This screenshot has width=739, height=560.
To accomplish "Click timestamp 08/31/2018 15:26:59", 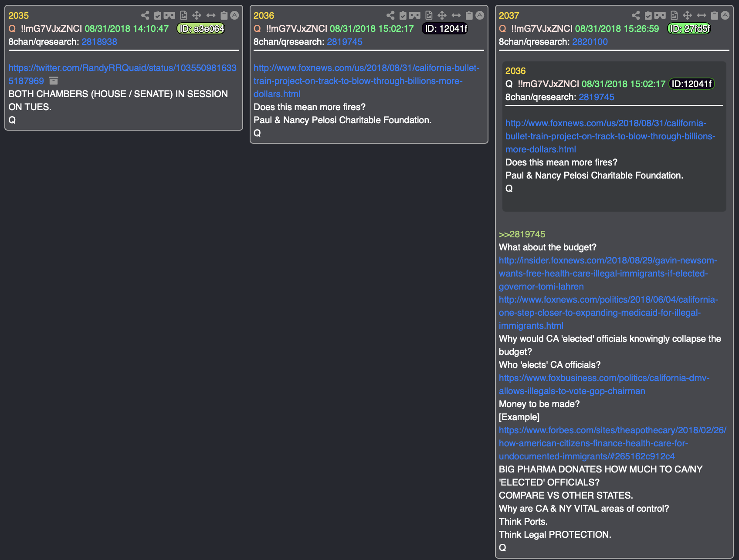I will [617, 29].
